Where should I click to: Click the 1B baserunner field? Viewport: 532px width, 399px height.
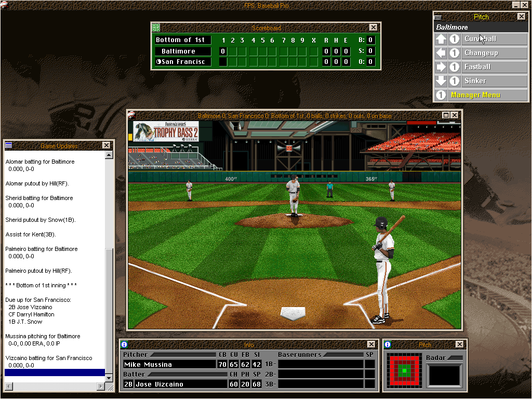(x=321, y=364)
